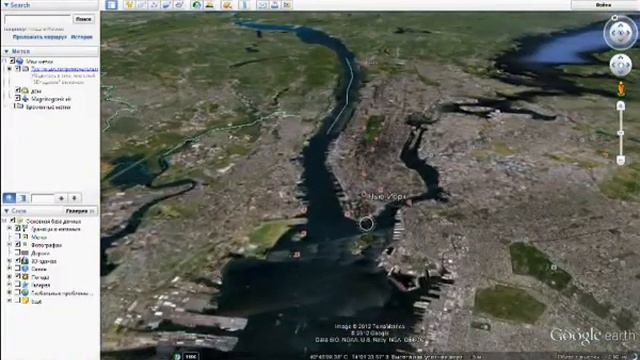640x360 pixels.
Task: Expand the Погода tree node
Action: tap(9, 277)
